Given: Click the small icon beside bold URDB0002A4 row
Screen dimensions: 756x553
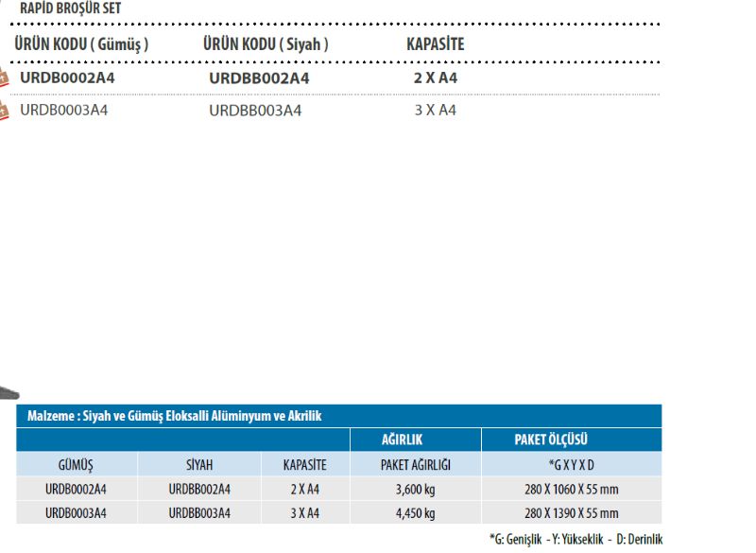Looking at the screenshot, I should [5, 79].
